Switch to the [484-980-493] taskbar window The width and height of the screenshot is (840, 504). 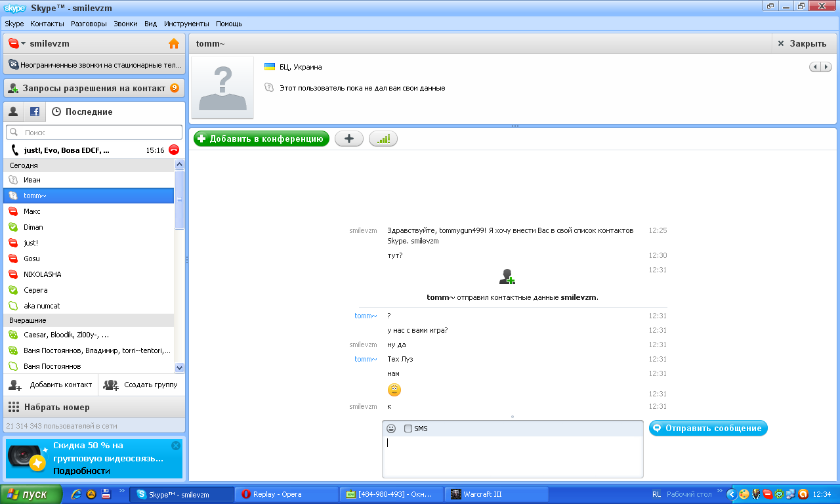click(x=392, y=494)
